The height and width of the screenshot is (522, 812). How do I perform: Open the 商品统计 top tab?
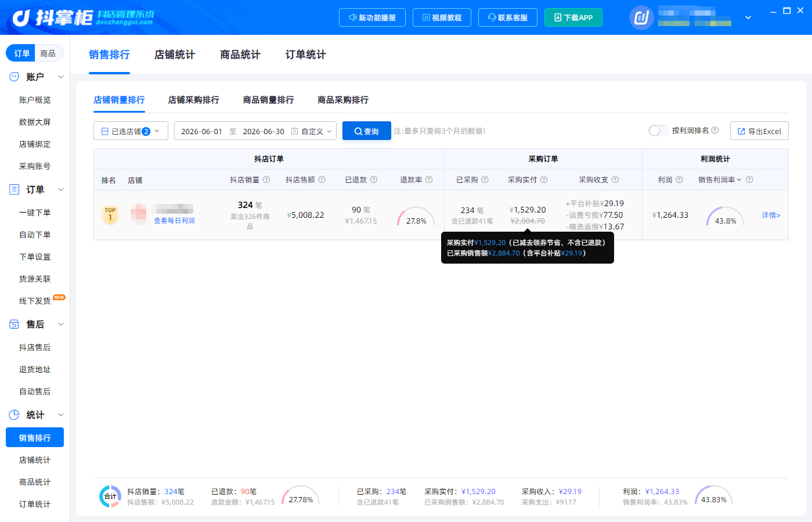click(240, 55)
